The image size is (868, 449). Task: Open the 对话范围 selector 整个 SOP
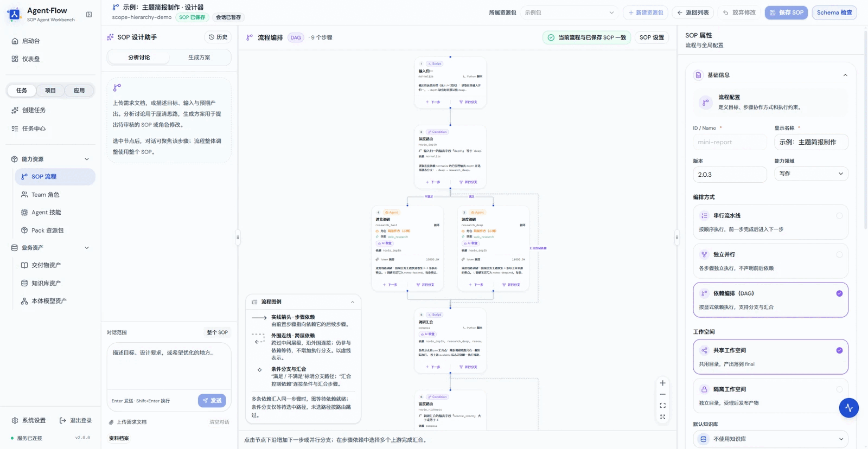click(x=218, y=332)
